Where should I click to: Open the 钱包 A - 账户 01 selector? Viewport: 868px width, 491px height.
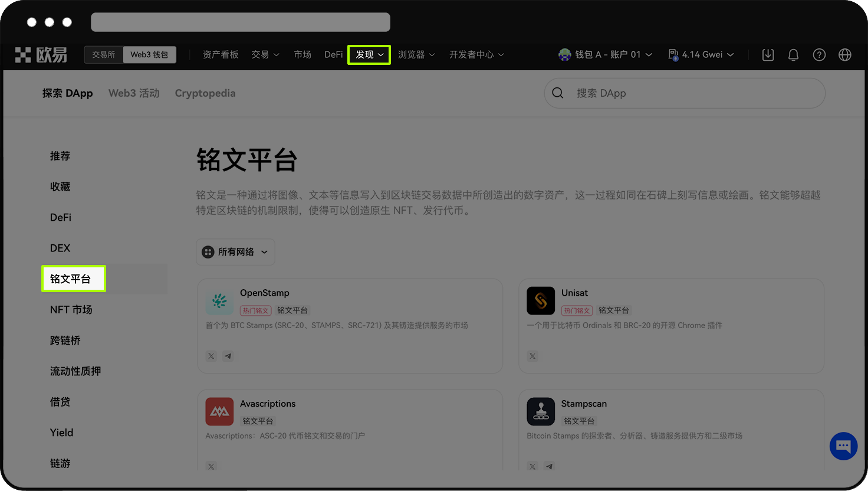pyautogui.click(x=606, y=54)
